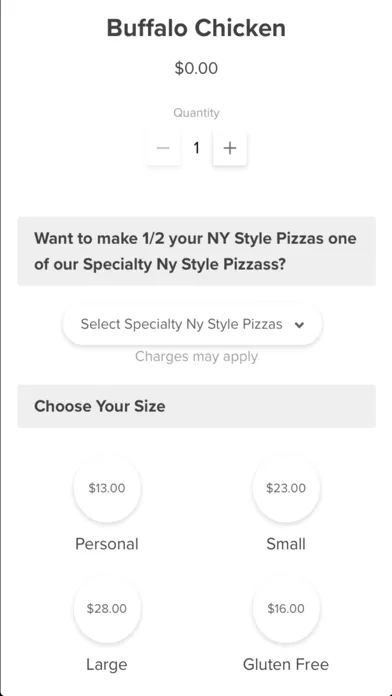392x696 pixels.
Task: Open the Select Specialty Ny Style Pizzas dropdown
Action: [192, 324]
